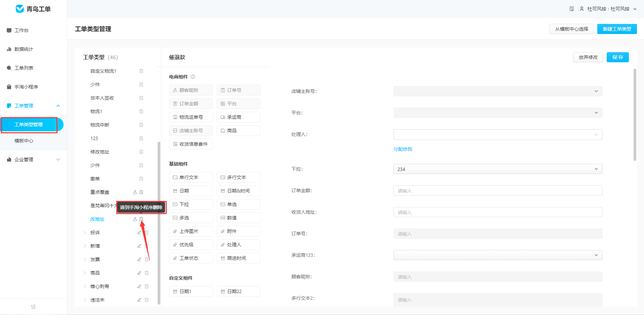Add the 单行文本 basic component

[x=191, y=177]
